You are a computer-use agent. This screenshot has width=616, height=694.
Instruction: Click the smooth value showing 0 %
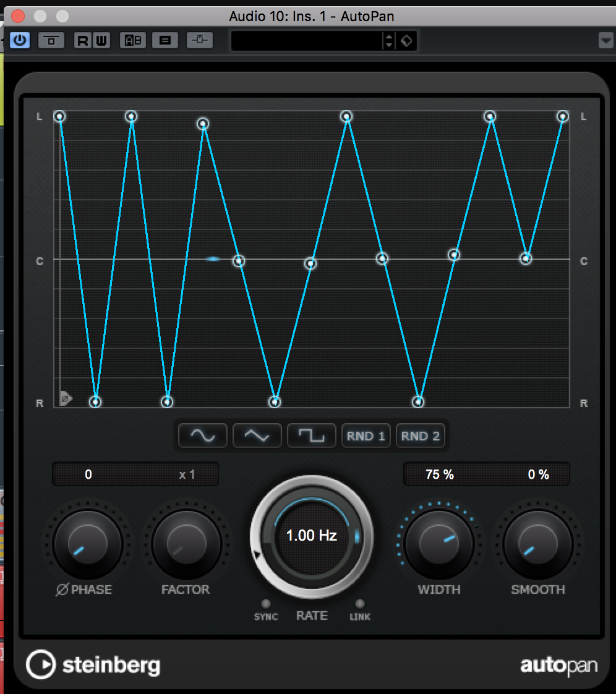coord(538,474)
